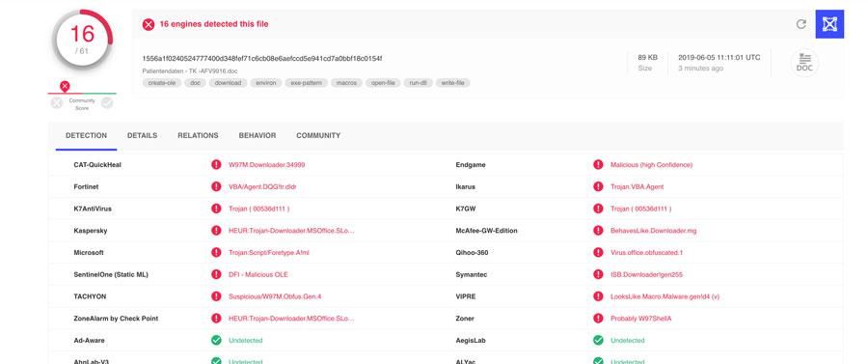Click ZoneAlarm alert icon
The image size is (868, 364).
coord(216,318)
